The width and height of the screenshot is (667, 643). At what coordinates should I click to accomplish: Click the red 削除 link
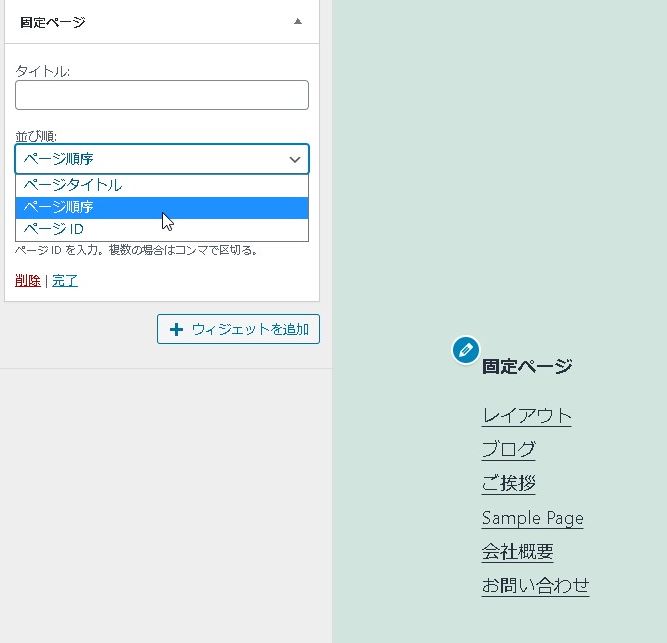(x=28, y=281)
